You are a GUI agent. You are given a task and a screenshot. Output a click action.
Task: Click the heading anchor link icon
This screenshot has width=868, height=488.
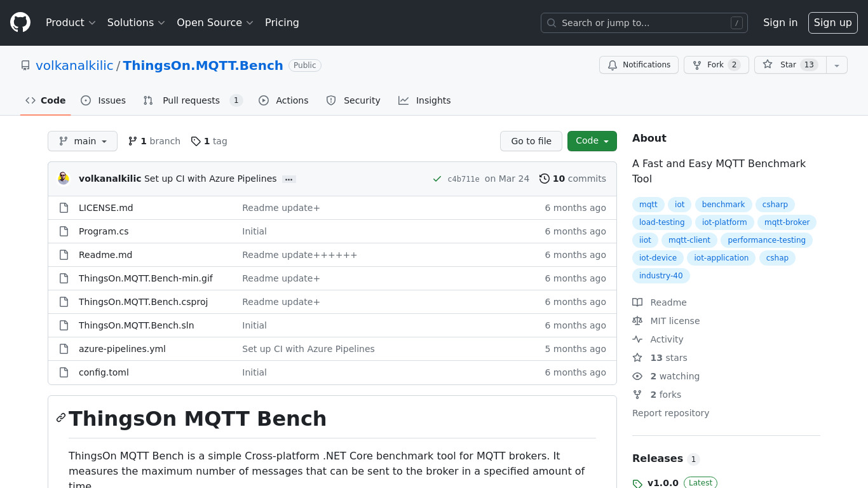click(61, 417)
